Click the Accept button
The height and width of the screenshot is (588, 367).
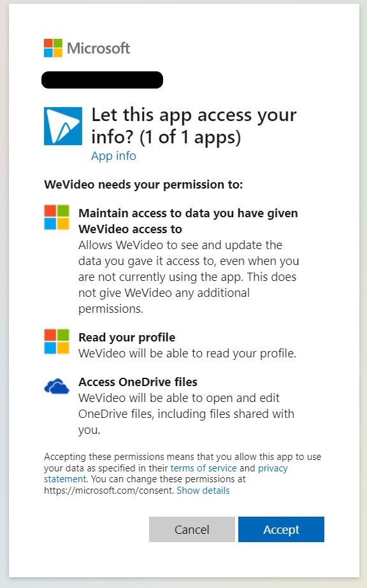pos(281,529)
